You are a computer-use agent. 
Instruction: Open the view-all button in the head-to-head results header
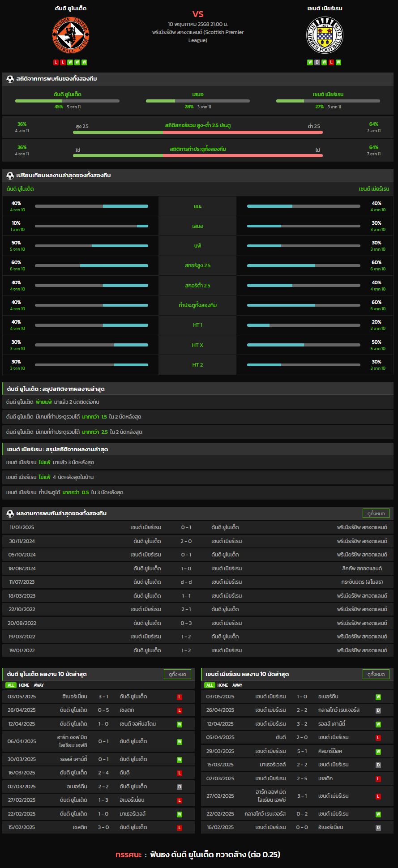click(x=376, y=513)
